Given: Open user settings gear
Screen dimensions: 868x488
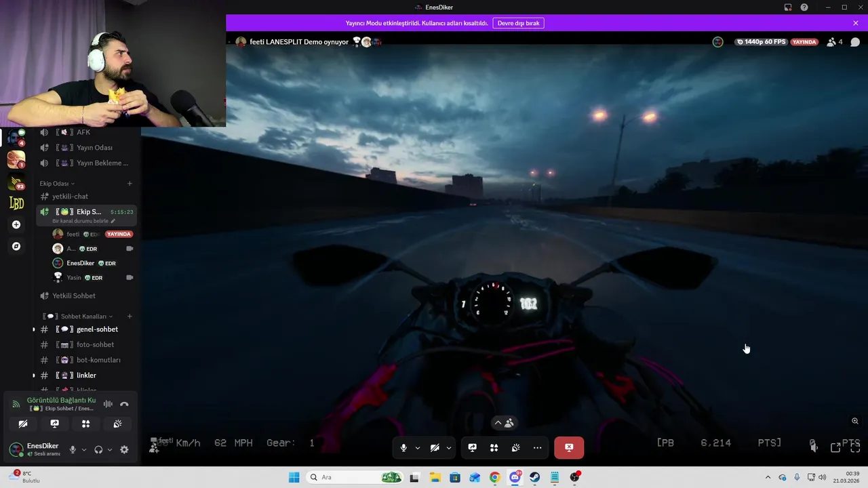Looking at the screenshot, I should pyautogui.click(x=124, y=449).
